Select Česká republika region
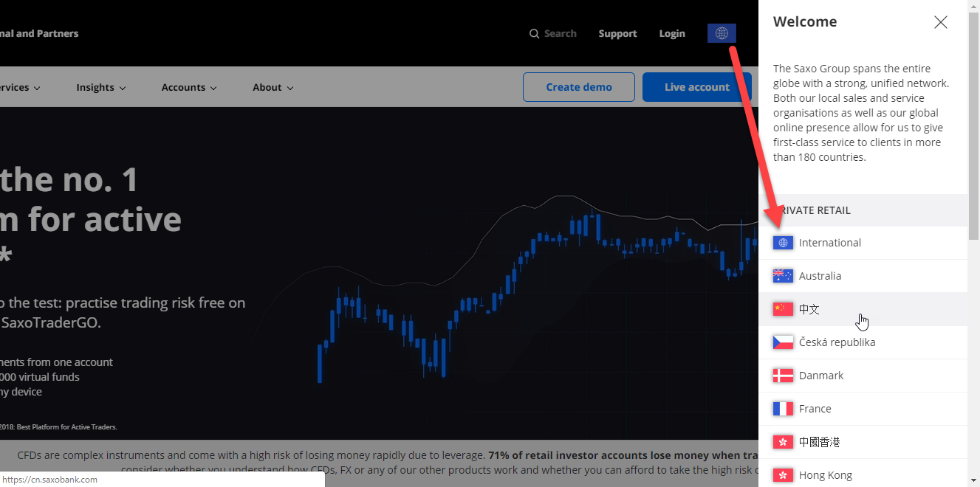Viewport: 980px width, 487px height. coord(863,342)
